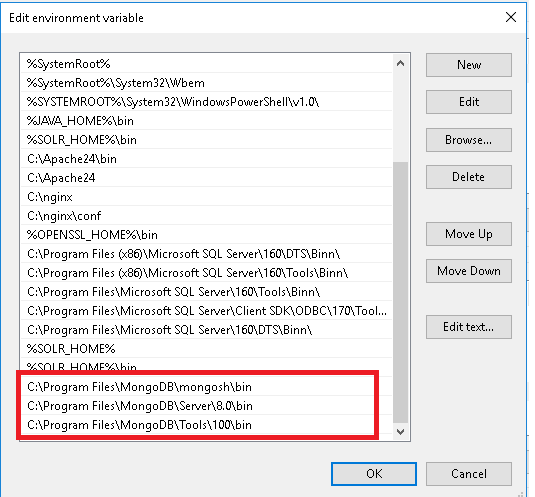Select the C:\nginx entry

(206, 197)
